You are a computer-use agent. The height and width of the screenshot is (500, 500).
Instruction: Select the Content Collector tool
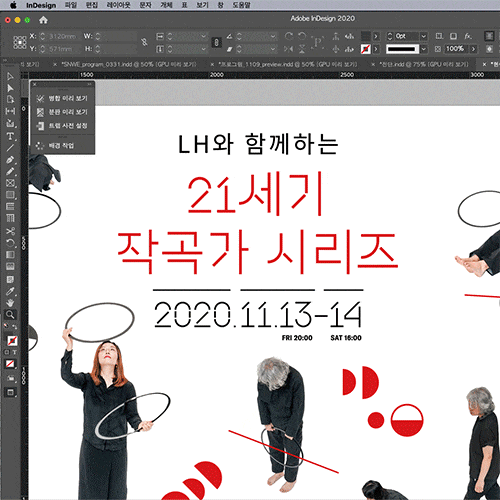click(10, 123)
